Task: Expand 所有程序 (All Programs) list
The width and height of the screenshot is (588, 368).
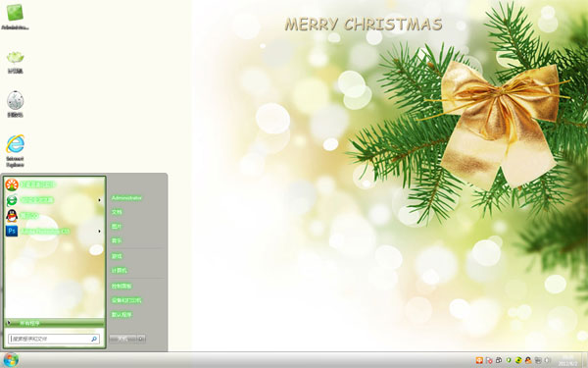Action: 55,323
